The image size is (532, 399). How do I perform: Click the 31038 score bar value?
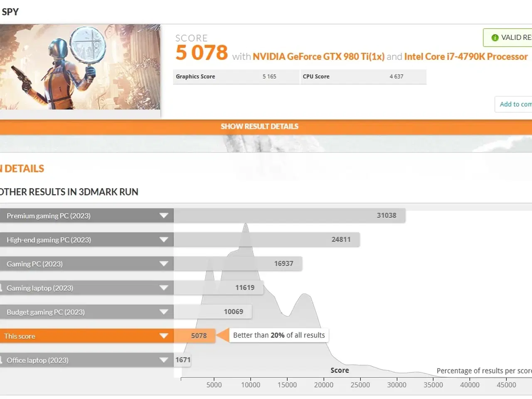[387, 215]
